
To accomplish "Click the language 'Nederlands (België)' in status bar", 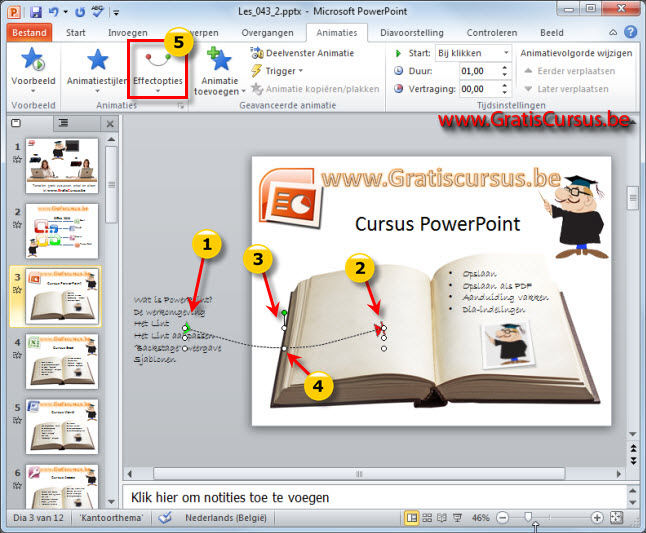I will pos(226,518).
